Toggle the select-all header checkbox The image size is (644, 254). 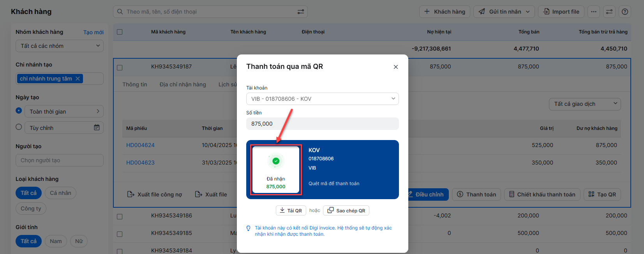120,32
